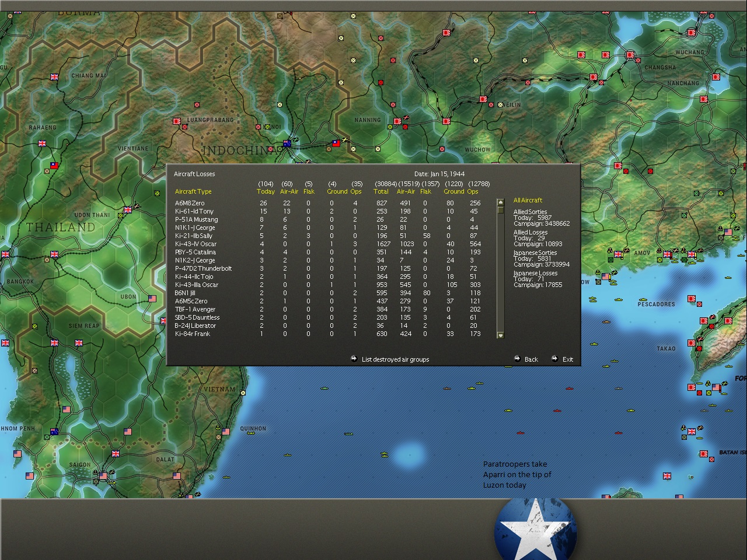Select the P-47D2 Thunderbolt row
This screenshot has height=560, width=747.
pos(327,268)
